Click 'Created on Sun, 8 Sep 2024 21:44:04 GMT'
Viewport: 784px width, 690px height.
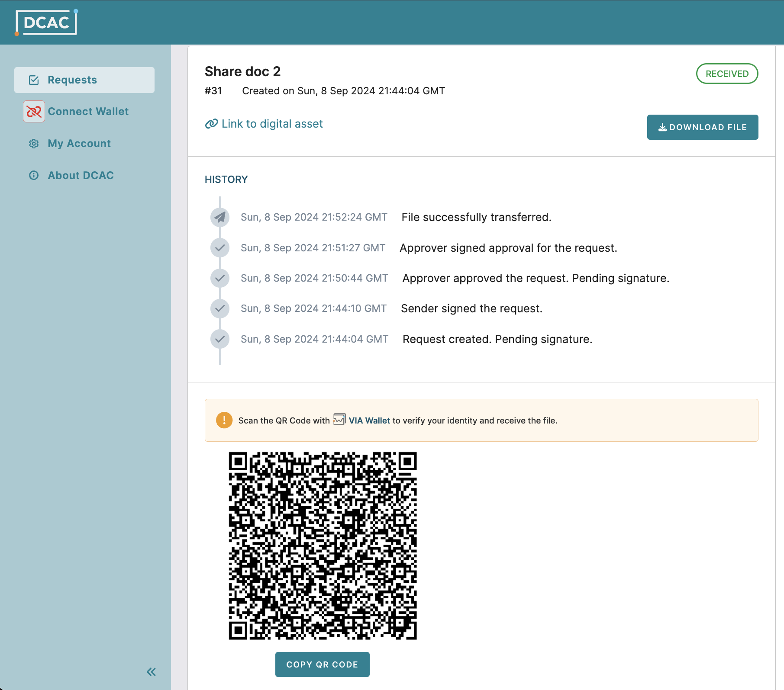coord(344,91)
